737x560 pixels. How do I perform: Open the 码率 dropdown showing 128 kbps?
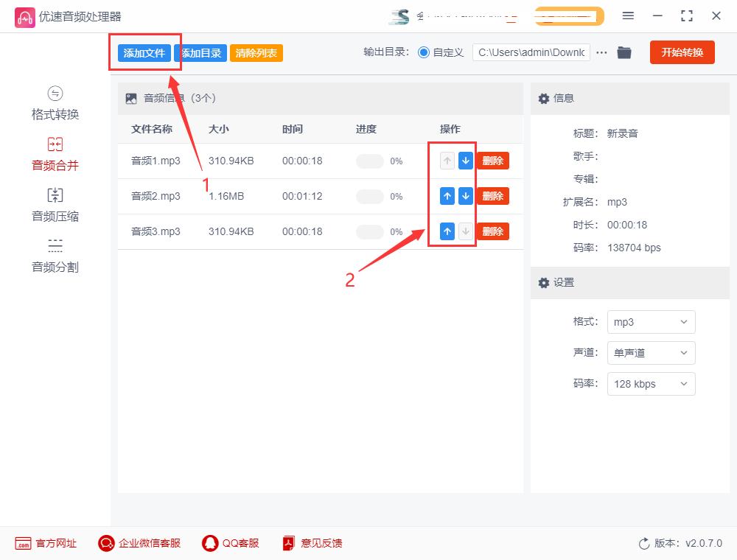pos(651,384)
